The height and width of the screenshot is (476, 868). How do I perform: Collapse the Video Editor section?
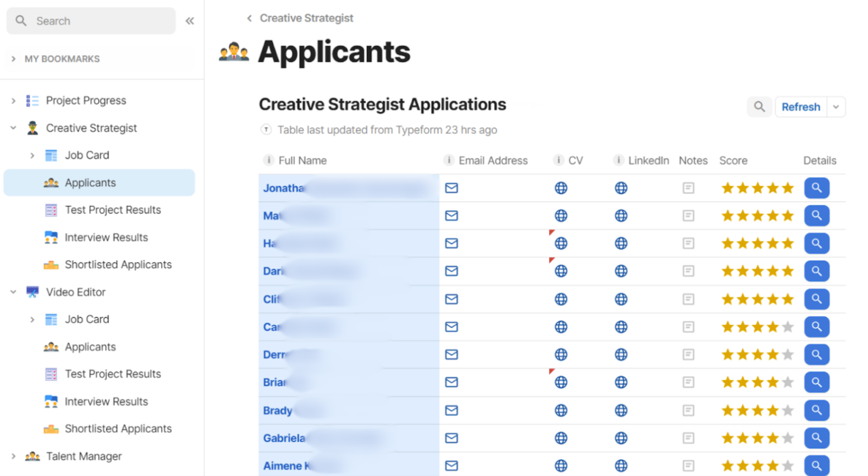[x=13, y=292]
